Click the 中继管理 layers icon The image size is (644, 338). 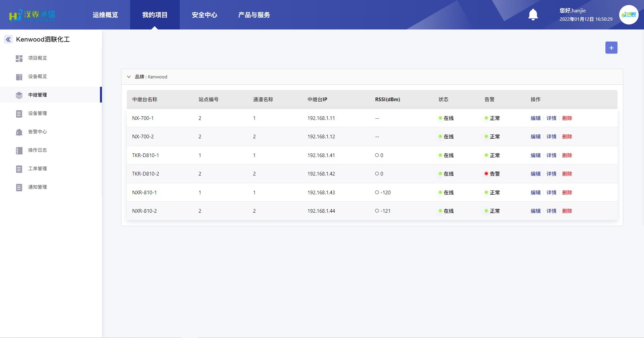(19, 95)
